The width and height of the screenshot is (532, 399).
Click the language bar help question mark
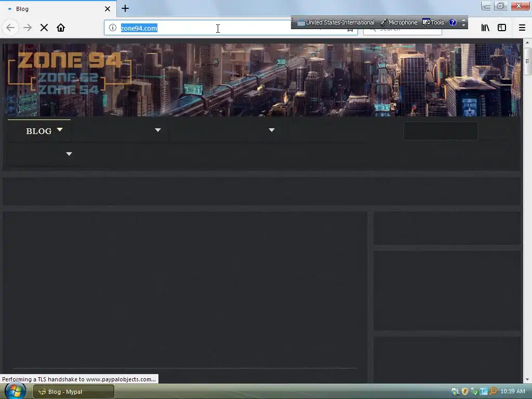click(x=453, y=22)
